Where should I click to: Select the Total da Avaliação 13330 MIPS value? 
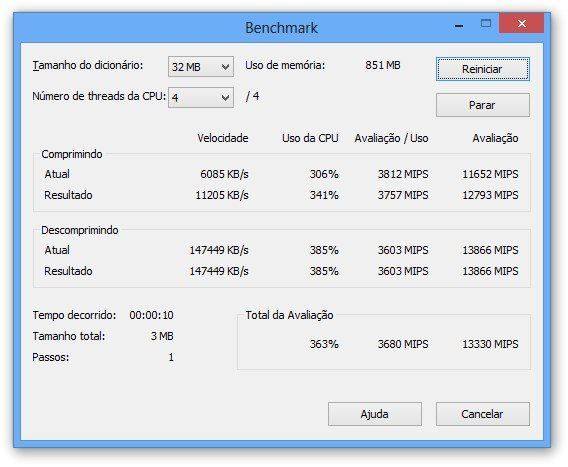(x=490, y=344)
